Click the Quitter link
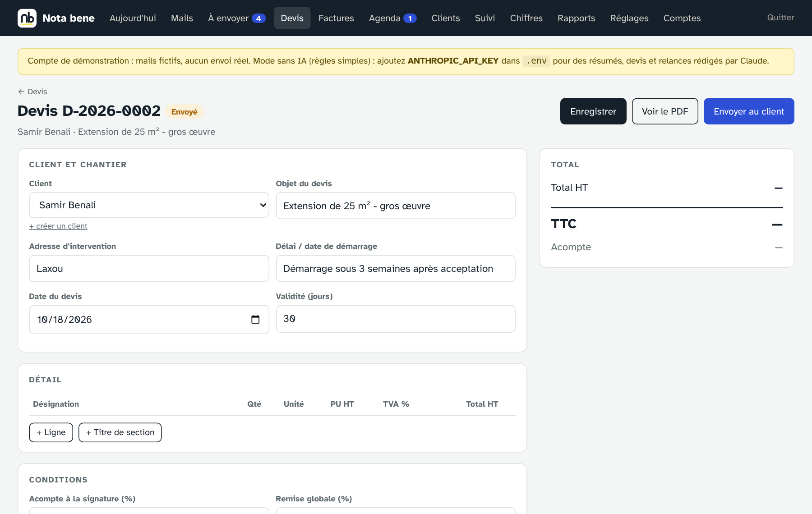 pos(781,18)
